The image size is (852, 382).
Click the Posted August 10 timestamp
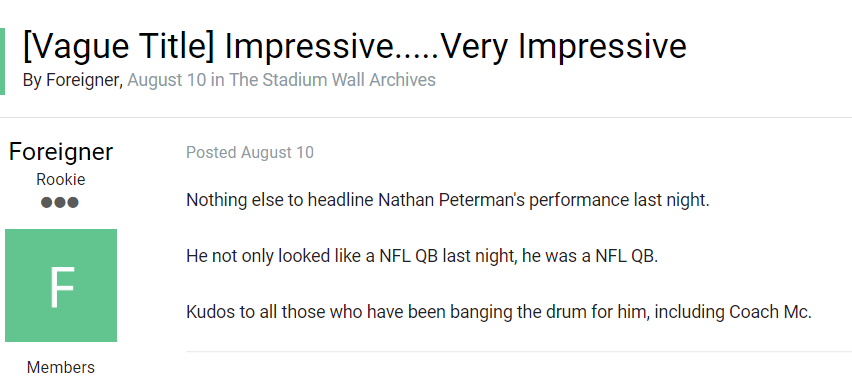coord(250,153)
